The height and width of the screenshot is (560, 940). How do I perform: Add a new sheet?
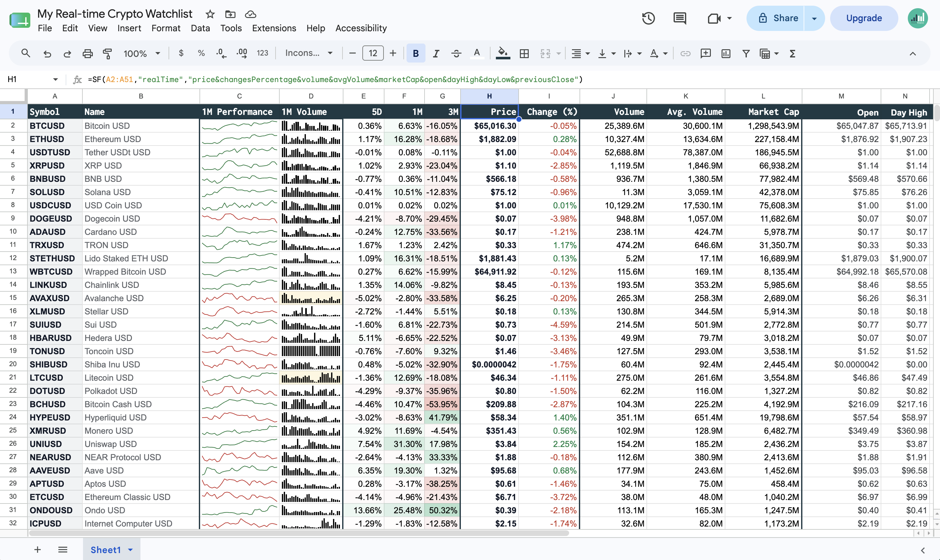coord(37,550)
